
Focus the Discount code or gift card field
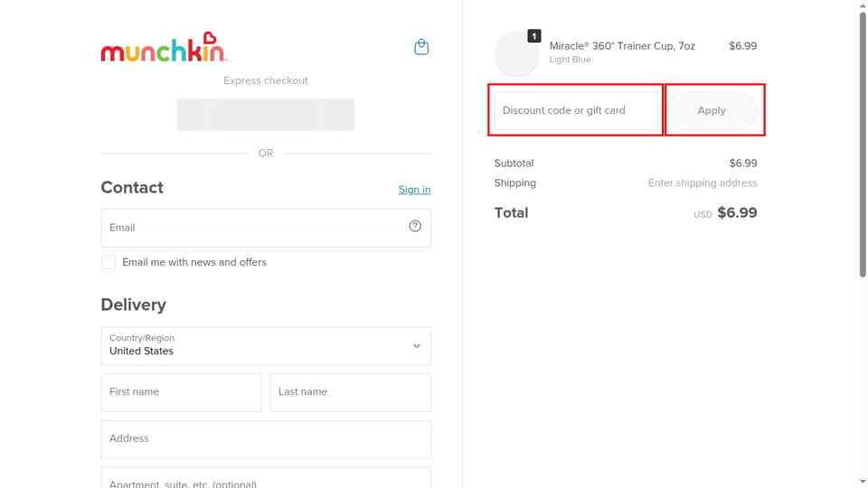pyautogui.click(x=576, y=110)
